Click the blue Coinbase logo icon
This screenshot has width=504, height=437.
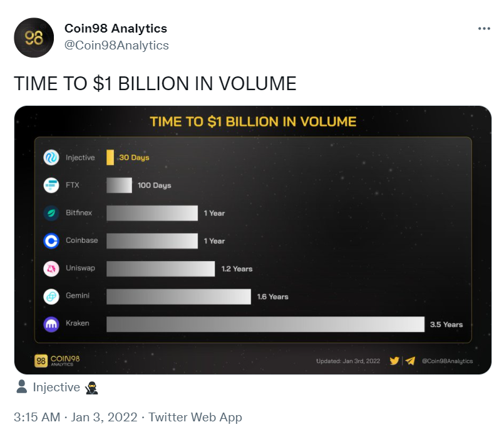pyautogui.click(x=51, y=240)
